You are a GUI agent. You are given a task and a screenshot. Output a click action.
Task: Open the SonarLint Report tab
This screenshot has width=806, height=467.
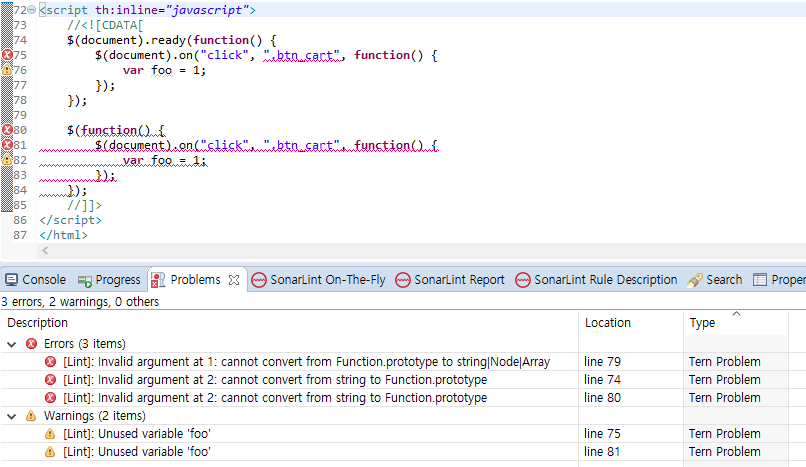pos(450,280)
